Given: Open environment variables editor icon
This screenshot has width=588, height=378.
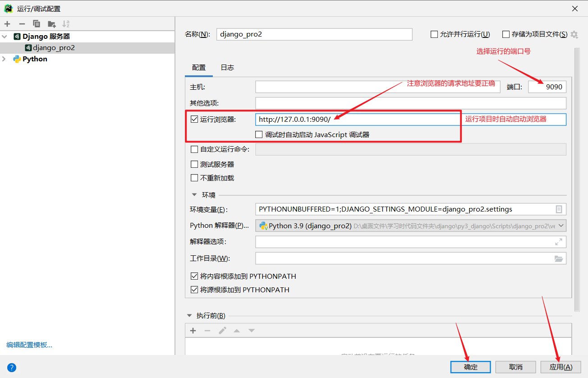Looking at the screenshot, I should (559, 209).
